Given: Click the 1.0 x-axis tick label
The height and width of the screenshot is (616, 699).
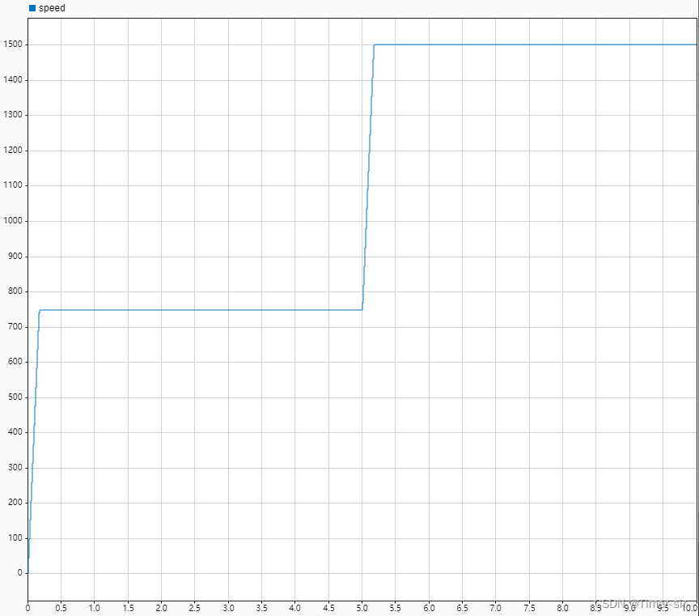Looking at the screenshot, I should 94,608.
